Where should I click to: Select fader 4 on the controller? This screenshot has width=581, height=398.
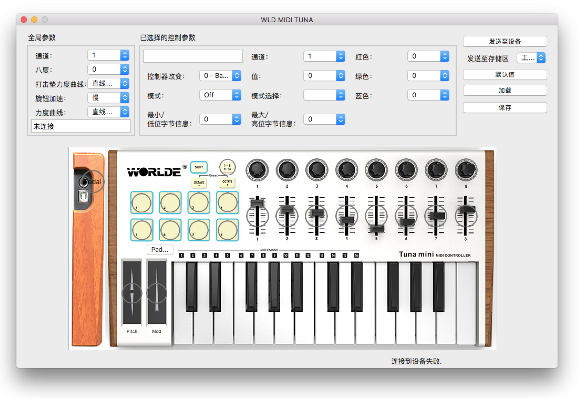coord(347,216)
